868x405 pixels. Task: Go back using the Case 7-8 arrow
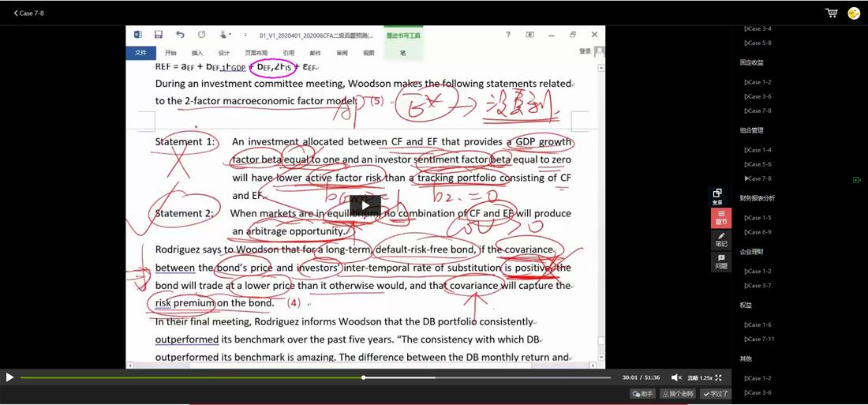click(x=28, y=13)
